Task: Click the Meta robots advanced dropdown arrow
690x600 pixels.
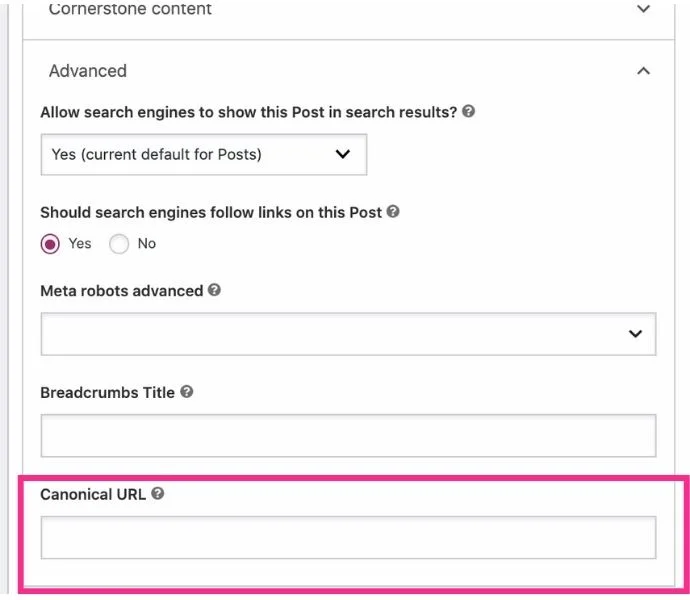Action: 635,334
